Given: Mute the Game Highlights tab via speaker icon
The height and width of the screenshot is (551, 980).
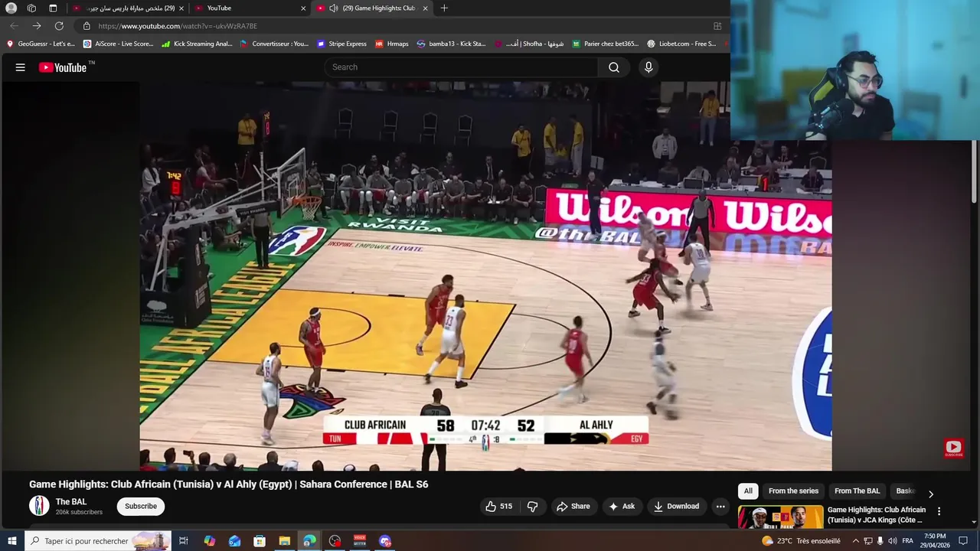Looking at the screenshot, I should pos(334,8).
